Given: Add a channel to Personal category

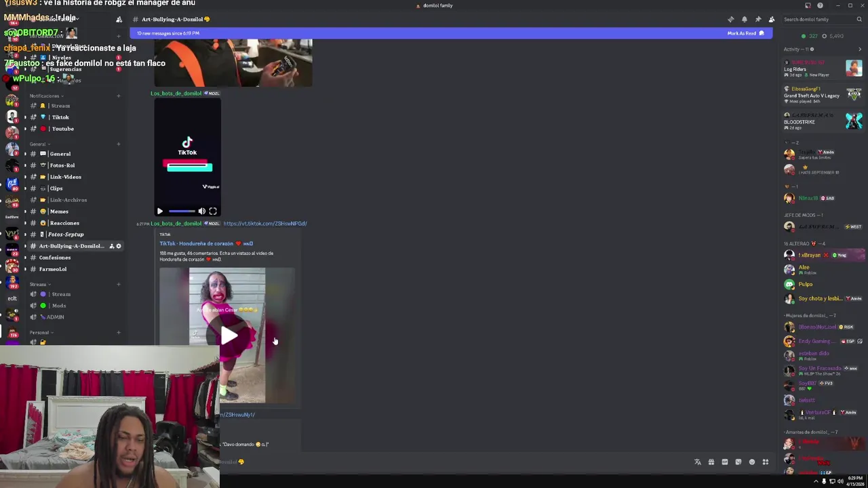Looking at the screenshot, I should [x=119, y=333].
